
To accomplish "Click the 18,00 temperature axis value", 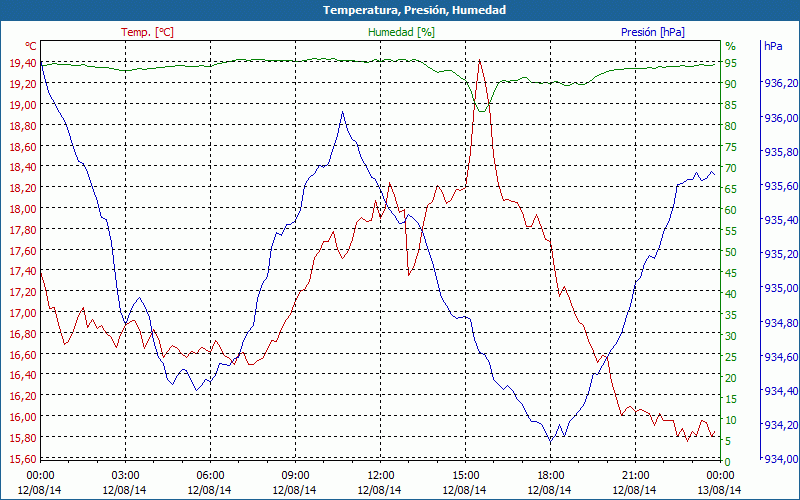I will [x=22, y=209].
